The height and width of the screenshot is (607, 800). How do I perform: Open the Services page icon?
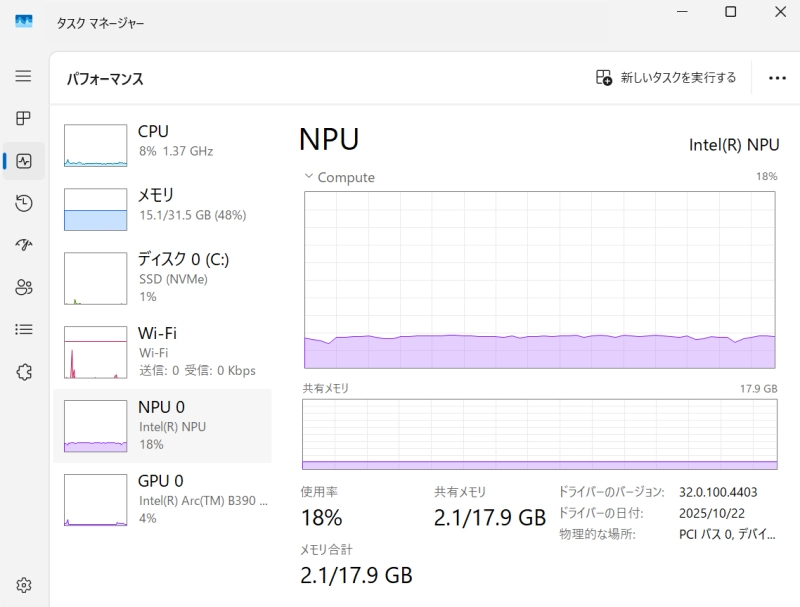[23, 372]
